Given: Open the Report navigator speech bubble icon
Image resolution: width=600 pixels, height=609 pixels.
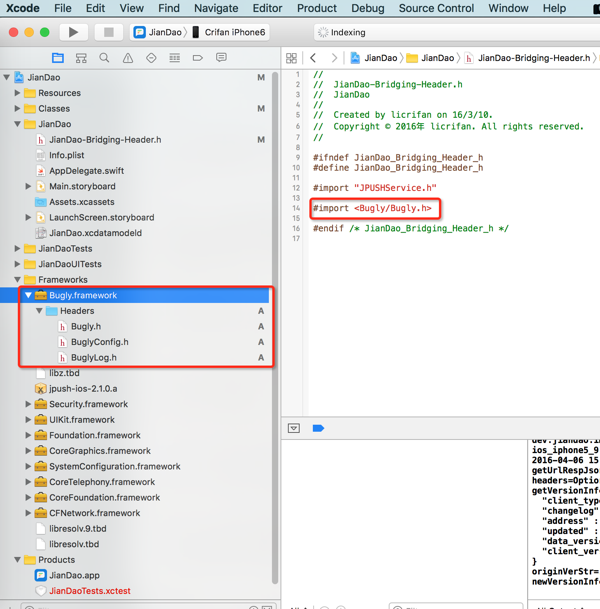Looking at the screenshot, I should pyautogui.click(x=221, y=58).
